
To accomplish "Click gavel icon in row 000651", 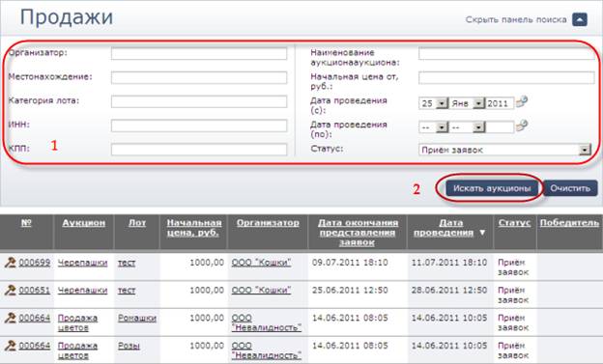I will click(x=10, y=291).
